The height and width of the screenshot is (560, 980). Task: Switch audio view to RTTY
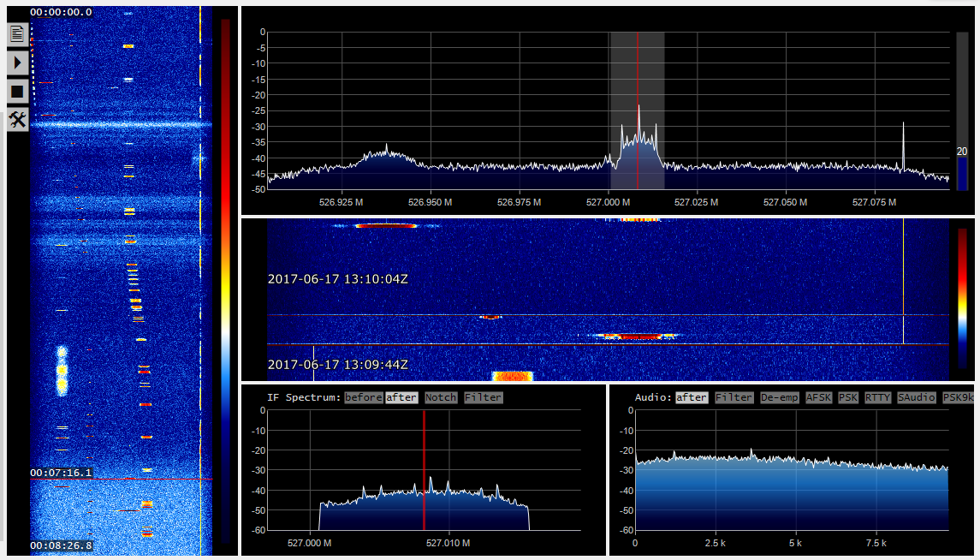[x=877, y=397]
